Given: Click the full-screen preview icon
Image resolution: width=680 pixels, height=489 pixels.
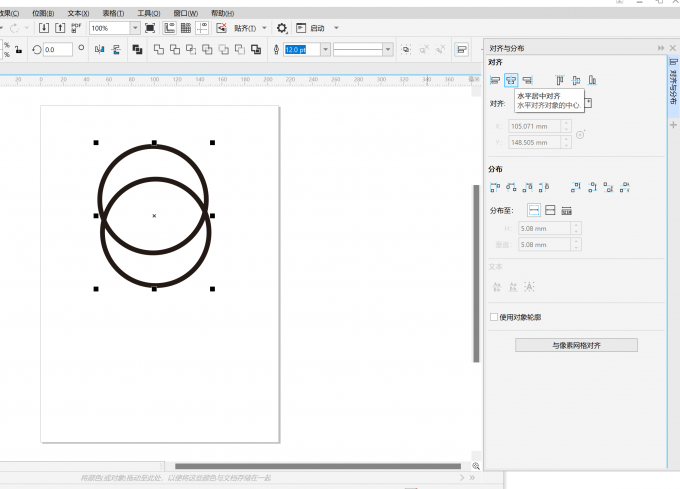Looking at the screenshot, I should pyautogui.click(x=150, y=28).
